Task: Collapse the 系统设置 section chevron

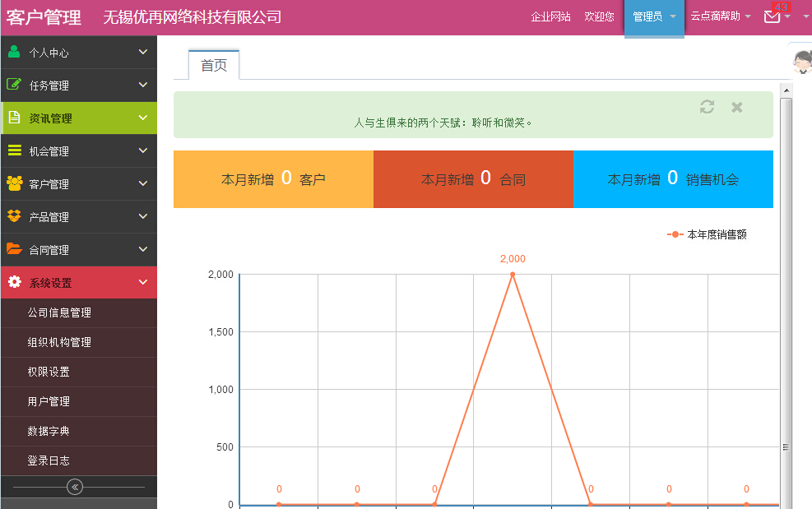Action: click(x=143, y=282)
